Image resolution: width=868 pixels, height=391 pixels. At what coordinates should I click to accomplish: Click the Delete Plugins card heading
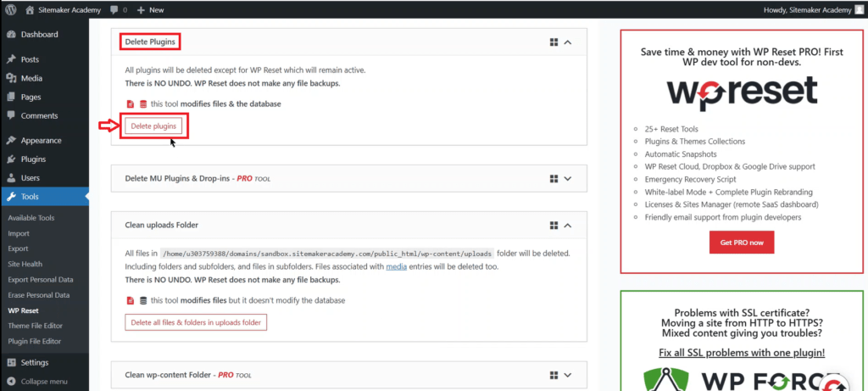pyautogui.click(x=150, y=42)
